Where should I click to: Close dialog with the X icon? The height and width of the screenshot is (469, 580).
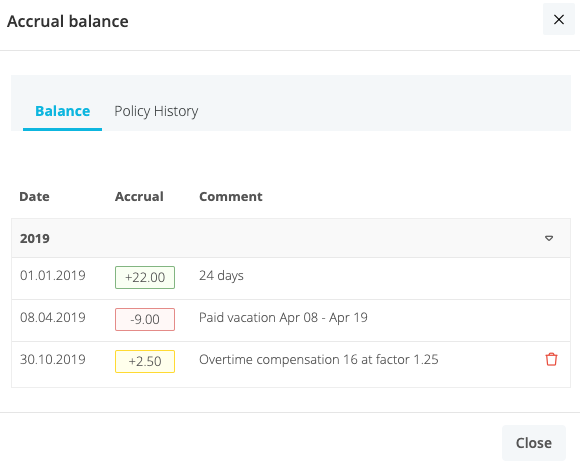tap(559, 19)
